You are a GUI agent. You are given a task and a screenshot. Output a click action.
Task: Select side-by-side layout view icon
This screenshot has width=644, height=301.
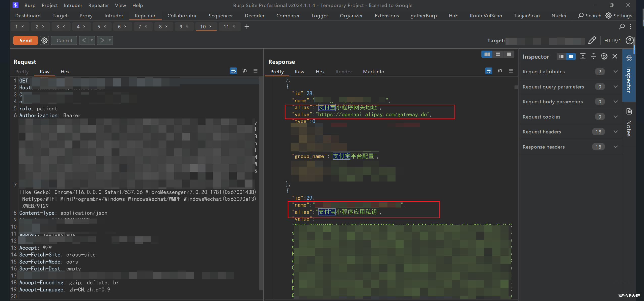pos(487,54)
